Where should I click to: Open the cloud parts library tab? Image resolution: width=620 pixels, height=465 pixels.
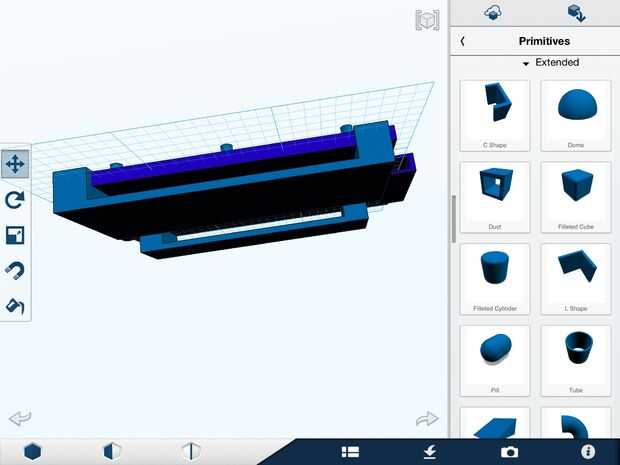coord(493,13)
